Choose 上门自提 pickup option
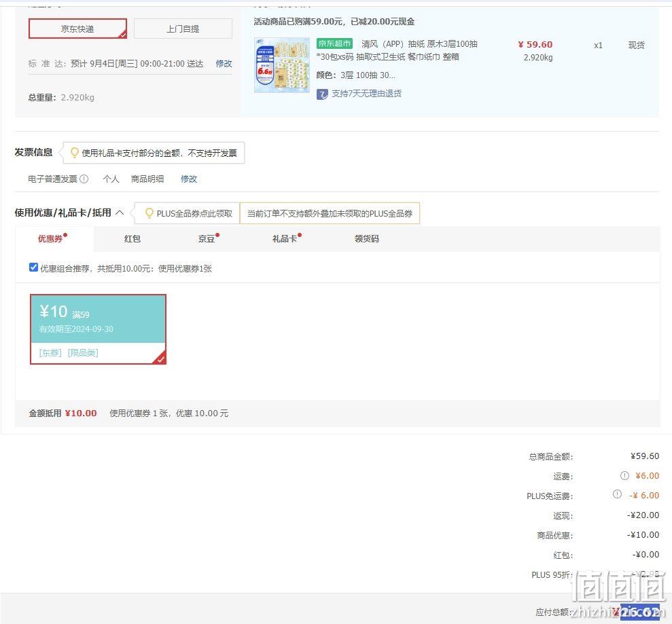The image size is (672, 624). 183,29
